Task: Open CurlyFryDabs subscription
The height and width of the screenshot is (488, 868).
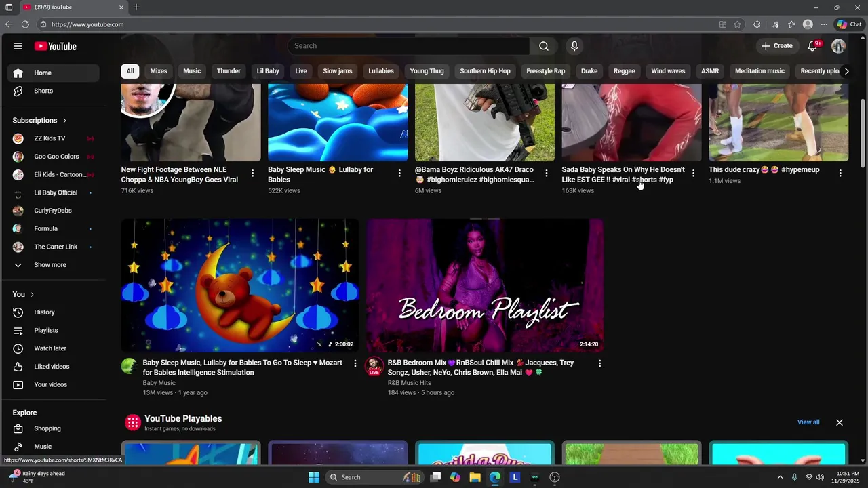Action: (x=54, y=211)
